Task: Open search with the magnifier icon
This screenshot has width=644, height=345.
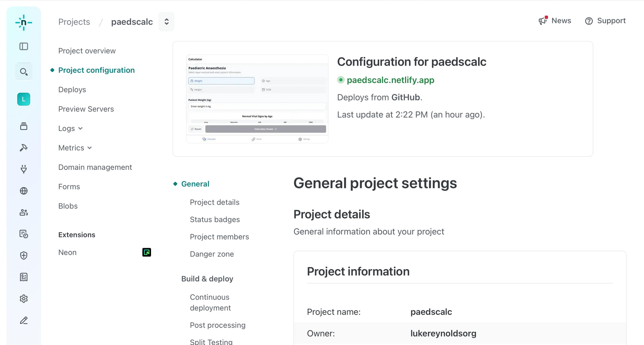Action: click(24, 72)
